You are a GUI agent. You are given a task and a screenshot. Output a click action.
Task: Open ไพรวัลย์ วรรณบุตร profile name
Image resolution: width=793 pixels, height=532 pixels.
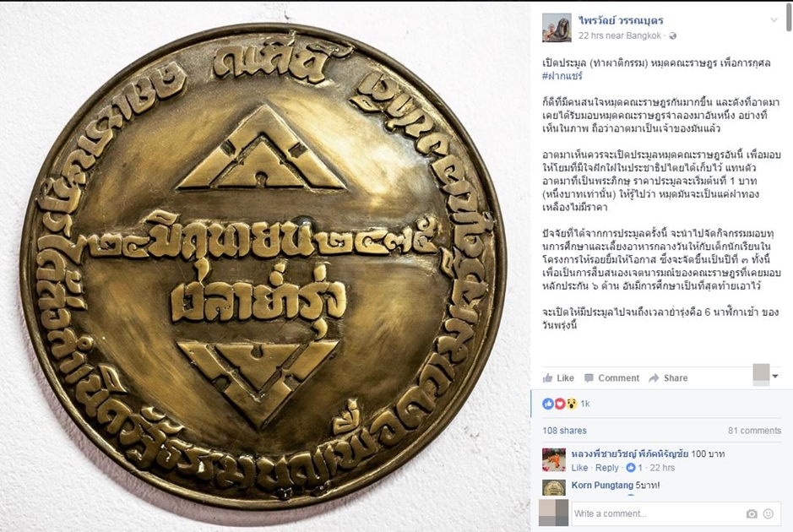tap(621, 21)
